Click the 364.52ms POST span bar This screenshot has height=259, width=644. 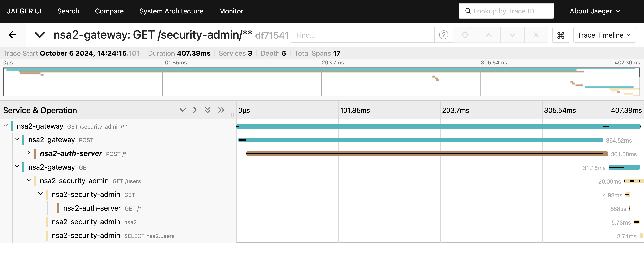click(421, 140)
